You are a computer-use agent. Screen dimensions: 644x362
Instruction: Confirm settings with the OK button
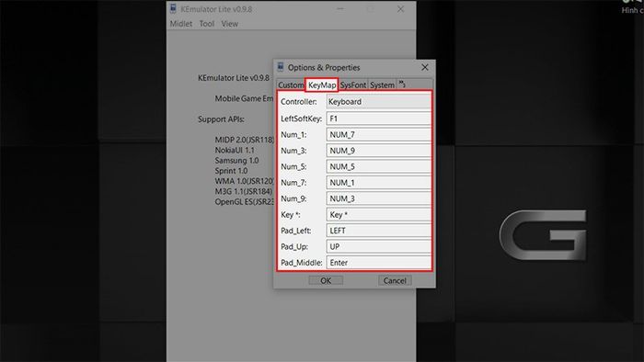click(326, 280)
